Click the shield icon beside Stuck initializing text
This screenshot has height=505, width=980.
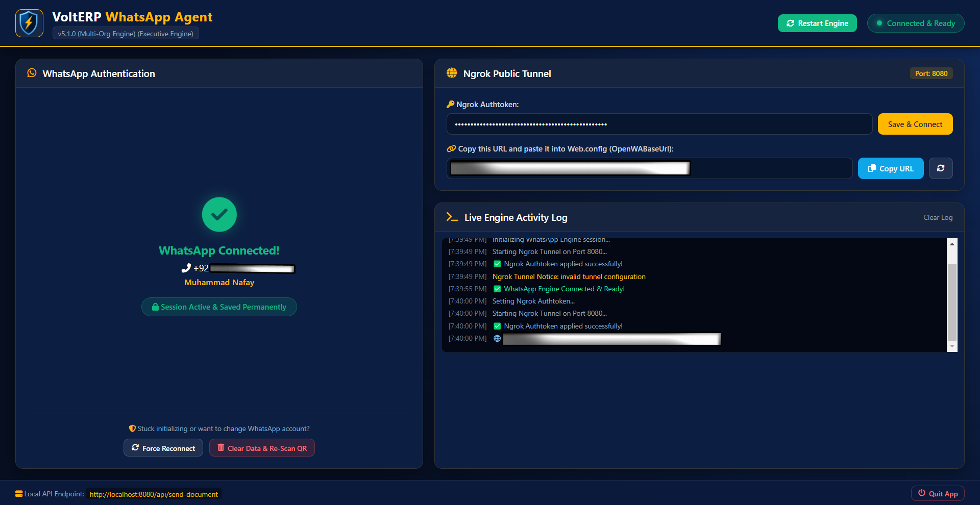pyautogui.click(x=132, y=428)
